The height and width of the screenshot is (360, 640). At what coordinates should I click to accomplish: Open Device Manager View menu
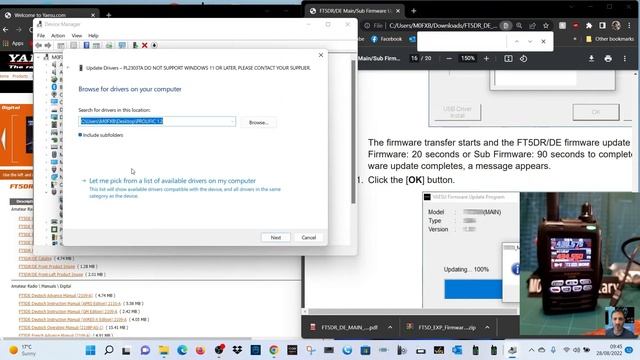point(77,36)
